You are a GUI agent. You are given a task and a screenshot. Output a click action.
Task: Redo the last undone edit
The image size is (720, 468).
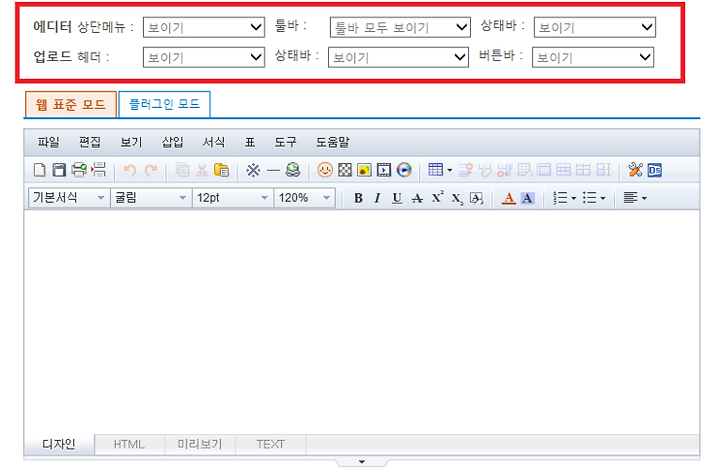(151, 170)
